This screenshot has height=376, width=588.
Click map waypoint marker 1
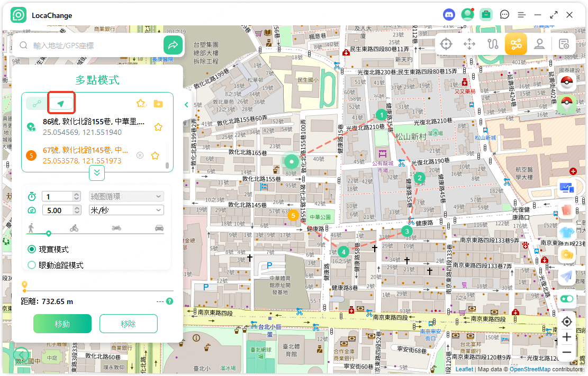click(382, 115)
